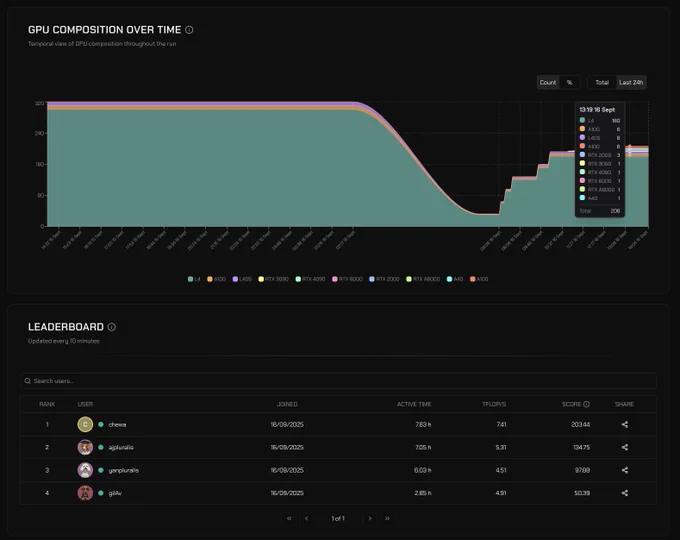Click the tooltip header 13:19 18 Sept

[597, 110]
